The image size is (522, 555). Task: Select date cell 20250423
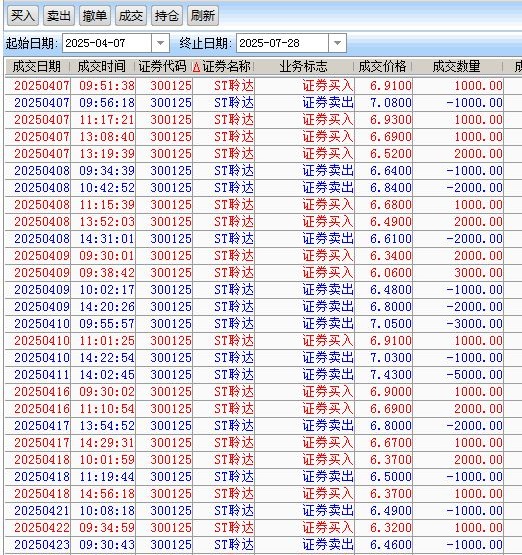tap(42, 544)
